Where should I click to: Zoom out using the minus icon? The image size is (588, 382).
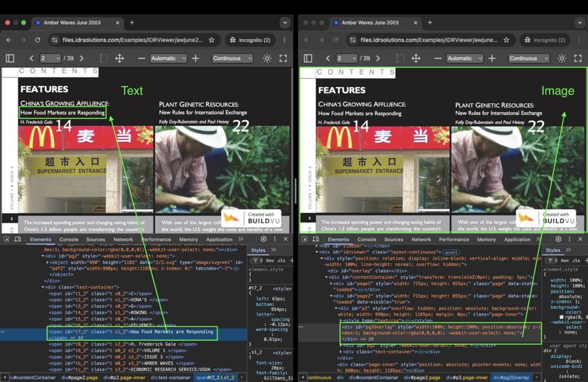(x=141, y=58)
